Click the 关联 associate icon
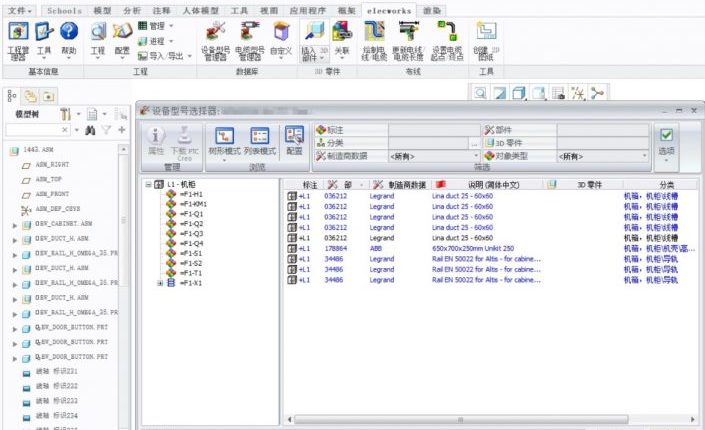705x430 pixels. click(x=342, y=31)
